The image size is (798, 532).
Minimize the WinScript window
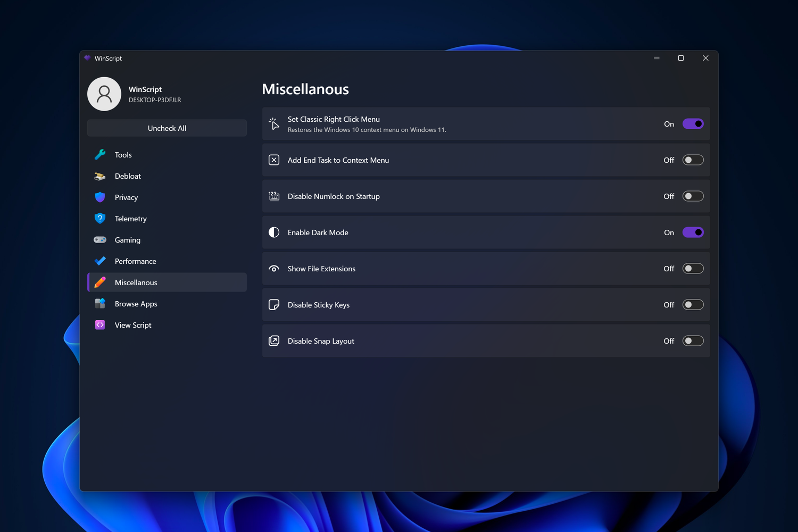pos(656,58)
